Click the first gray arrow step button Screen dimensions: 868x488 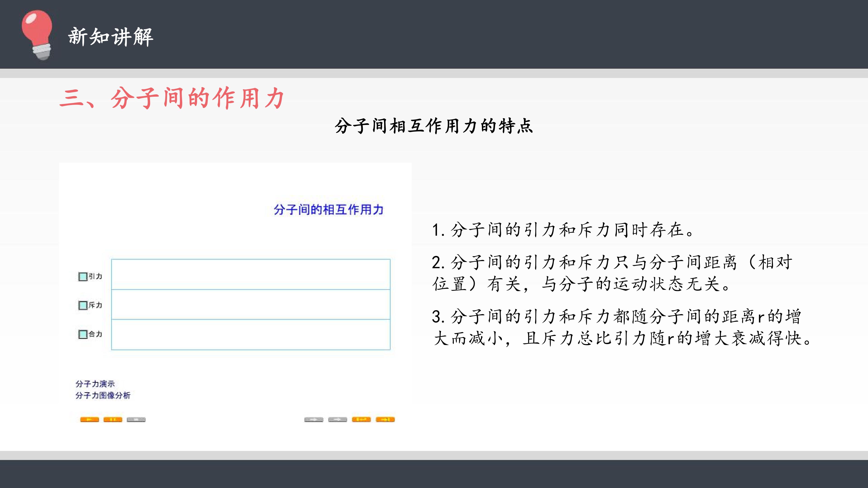point(314,419)
